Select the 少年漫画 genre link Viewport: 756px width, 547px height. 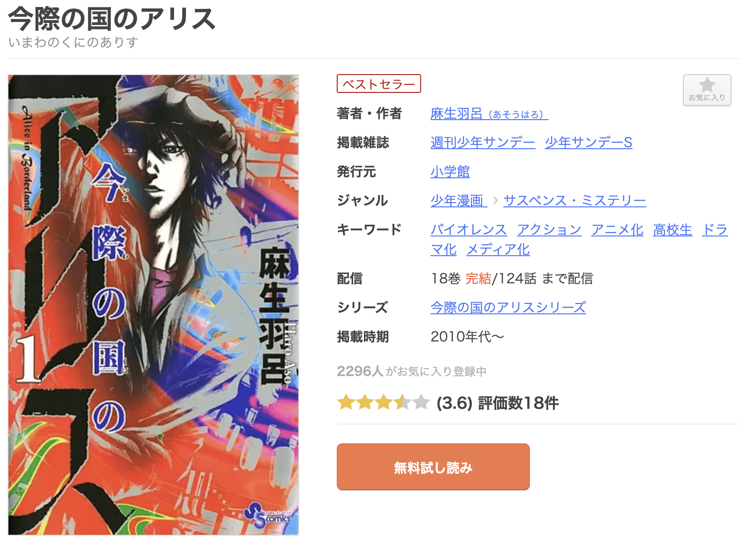coord(458,201)
